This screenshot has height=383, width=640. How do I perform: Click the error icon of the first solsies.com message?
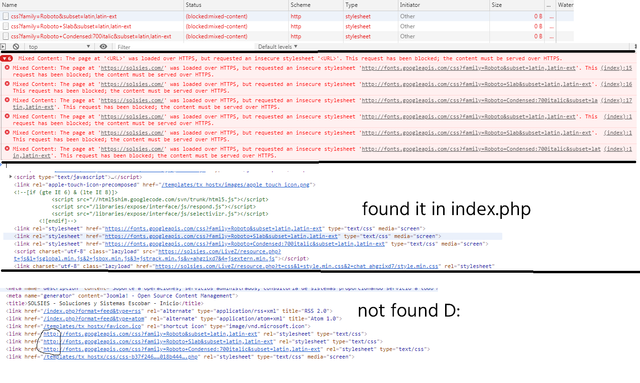pos(7,68)
